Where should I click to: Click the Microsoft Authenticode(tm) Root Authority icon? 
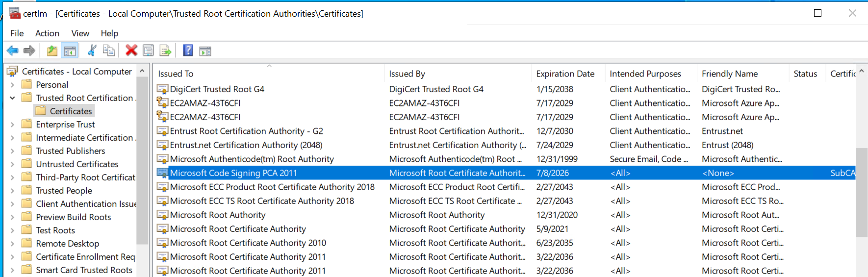click(162, 159)
